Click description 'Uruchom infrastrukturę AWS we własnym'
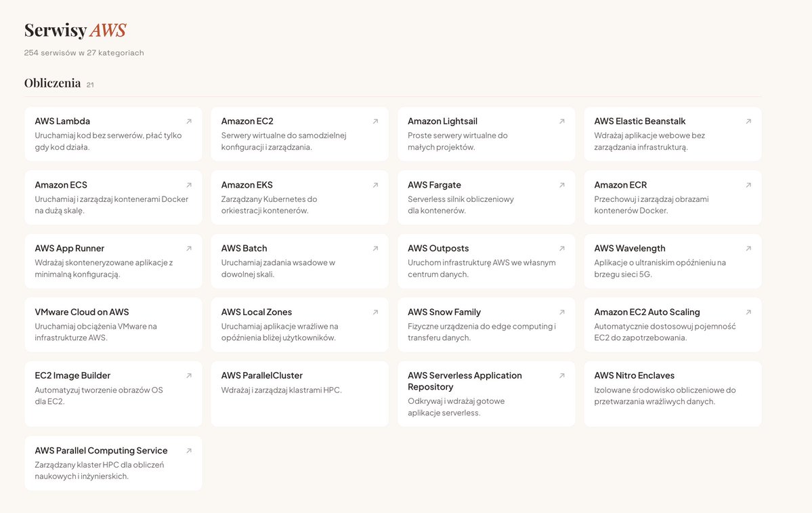This screenshot has height=513, width=812. 482,263
